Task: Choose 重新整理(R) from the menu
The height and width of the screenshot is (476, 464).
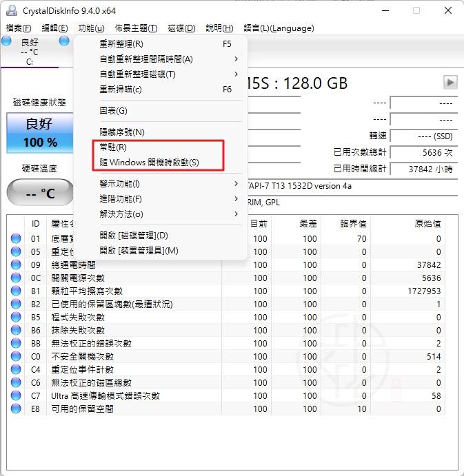Action: [x=121, y=44]
